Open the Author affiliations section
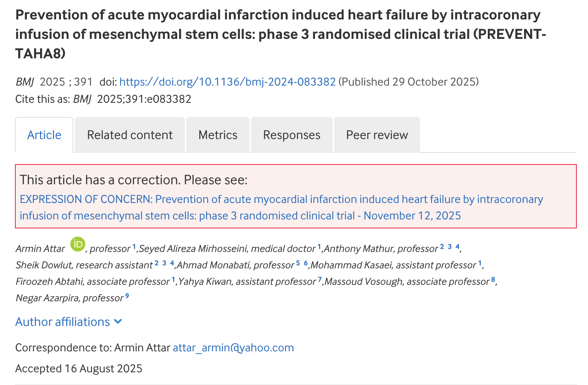588x385 pixels. coord(63,322)
